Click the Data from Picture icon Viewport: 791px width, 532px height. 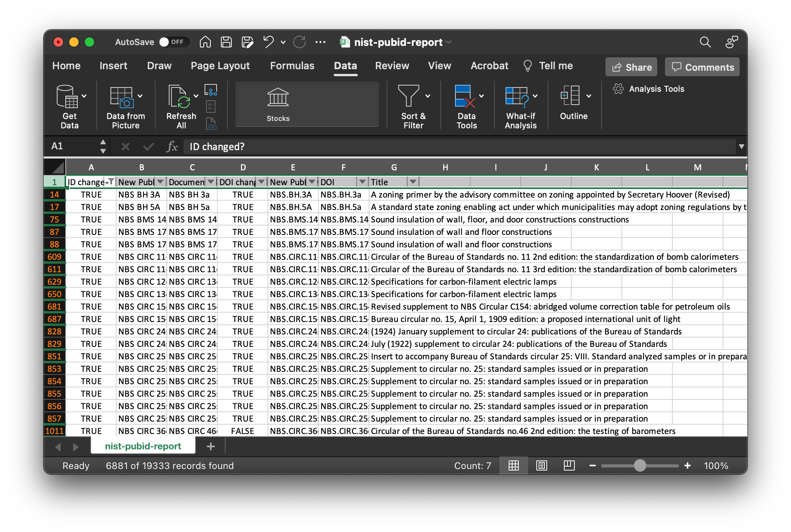(x=122, y=97)
